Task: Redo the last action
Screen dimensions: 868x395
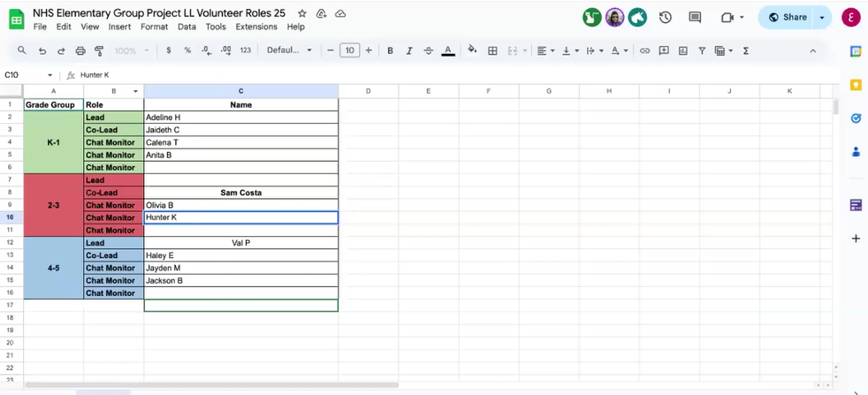Action: point(61,50)
